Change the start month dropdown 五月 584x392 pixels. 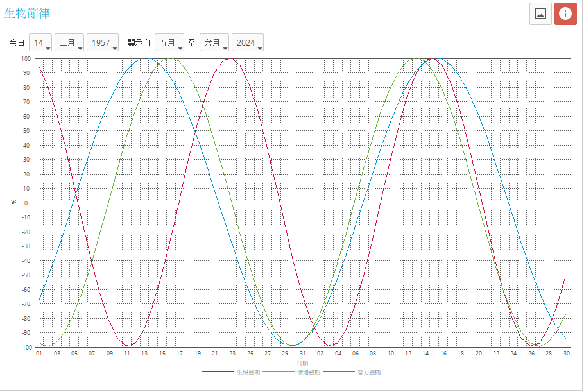[x=169, y=43]
